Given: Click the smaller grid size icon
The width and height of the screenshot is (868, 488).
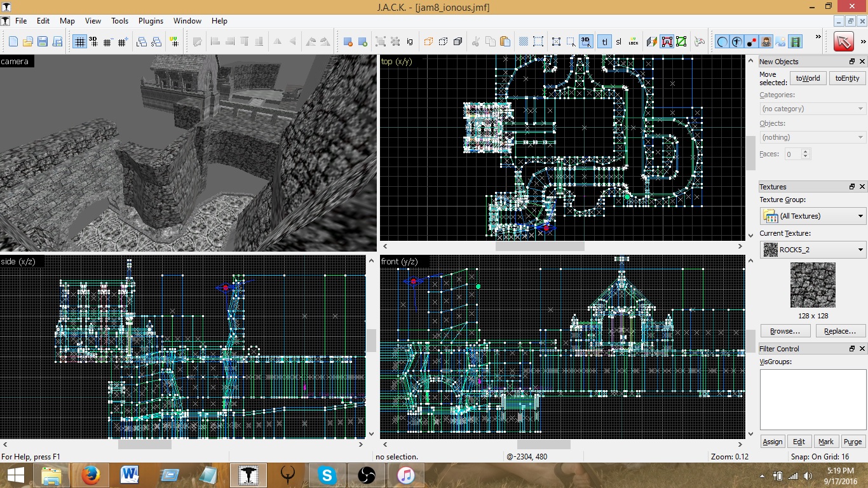Looking at the screenshot, I should coord(107,42).
